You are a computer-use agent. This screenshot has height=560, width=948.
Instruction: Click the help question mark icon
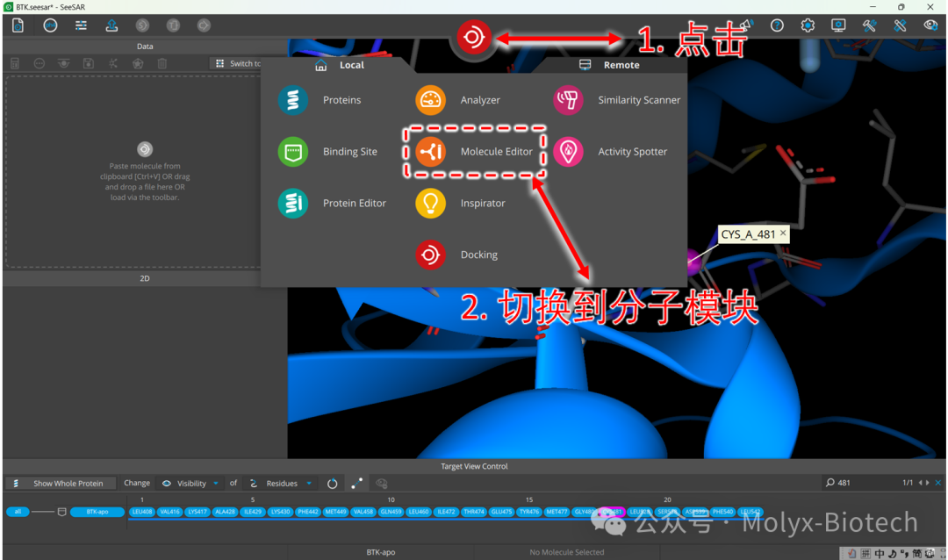[777, 25]
